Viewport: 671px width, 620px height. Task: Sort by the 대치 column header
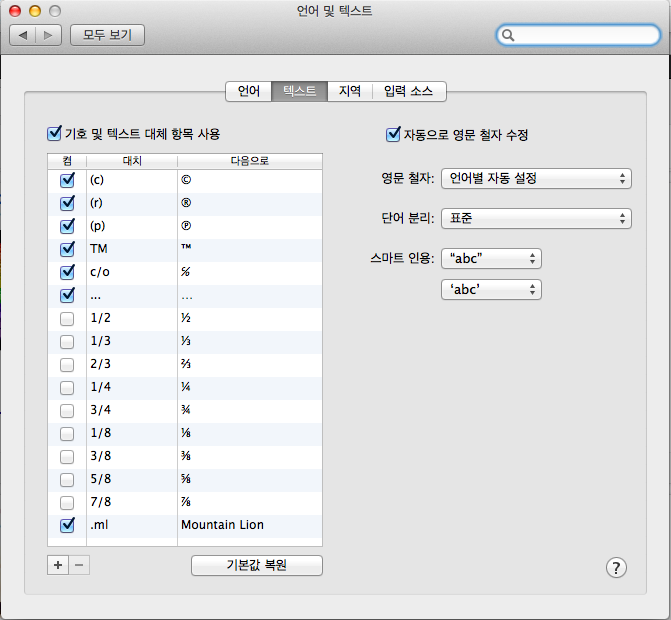[132, 161]
